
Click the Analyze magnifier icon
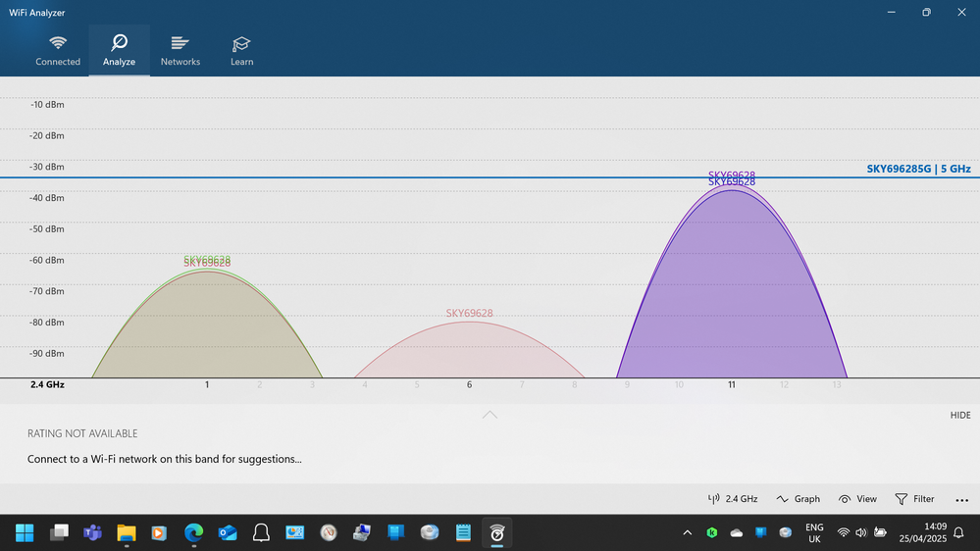click(x=119, y=43)
